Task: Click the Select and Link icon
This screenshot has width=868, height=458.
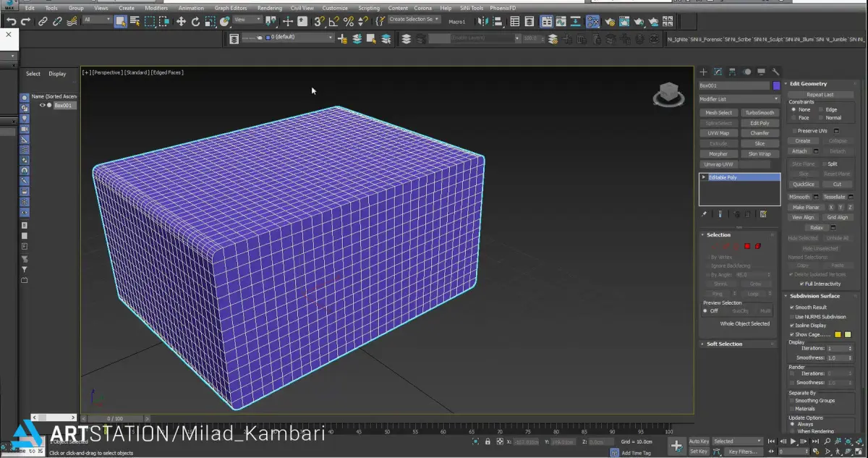Action: (x=43, y=22)
